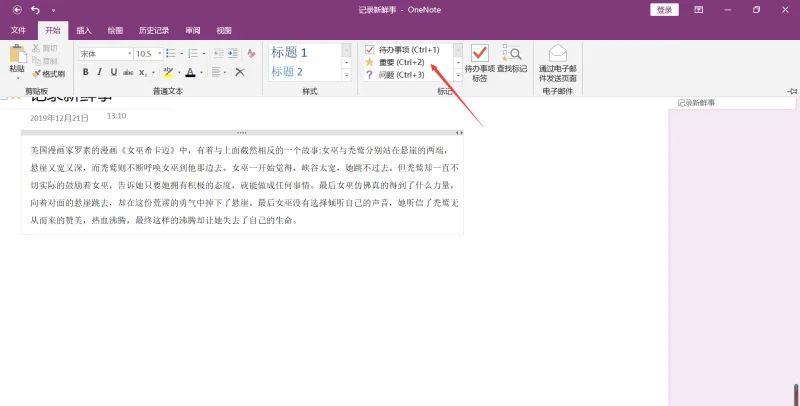The height and width of the screenshot is (406, 800).
Task: Apply the yellow text highlight color
Action: [x=168, y=72]
